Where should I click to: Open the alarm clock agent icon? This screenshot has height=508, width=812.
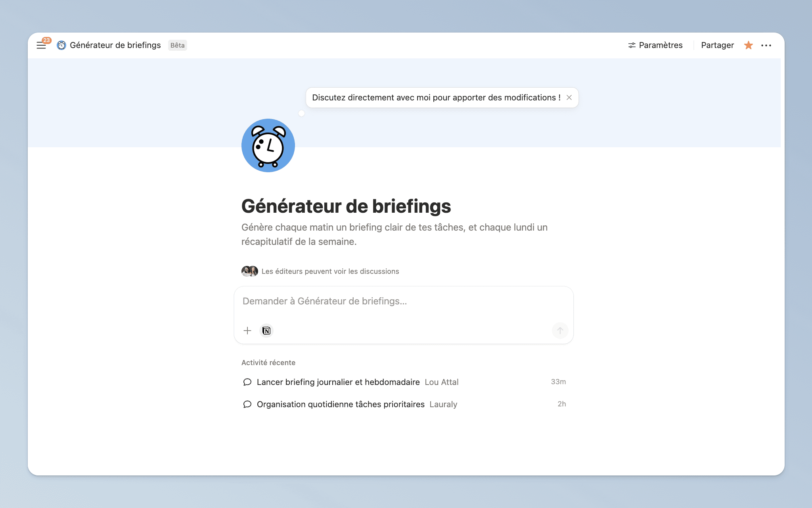(268, 145)
